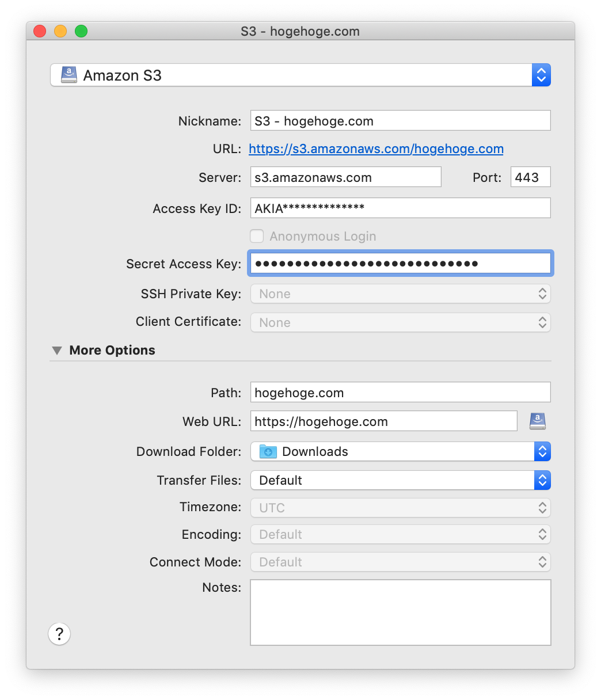Click the Anonymous Login label text
Image resolution: width=601 pixels, height=700 pixels.
pos(323,236)
